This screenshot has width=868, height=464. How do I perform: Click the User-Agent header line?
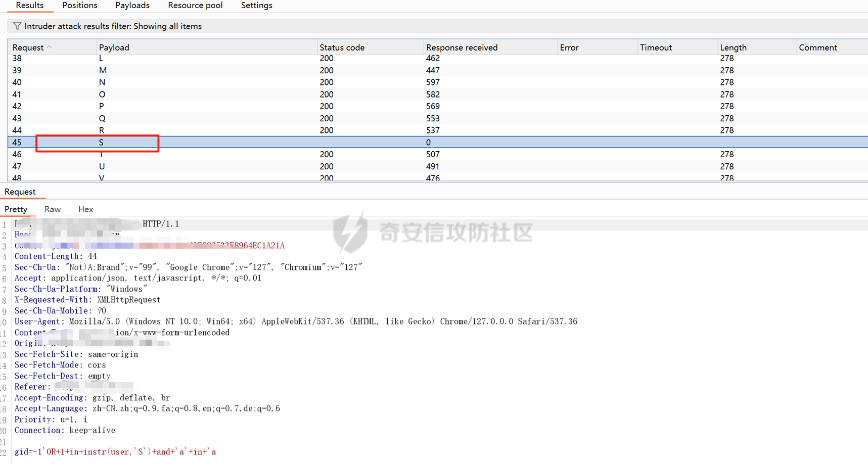coord(296,321)
